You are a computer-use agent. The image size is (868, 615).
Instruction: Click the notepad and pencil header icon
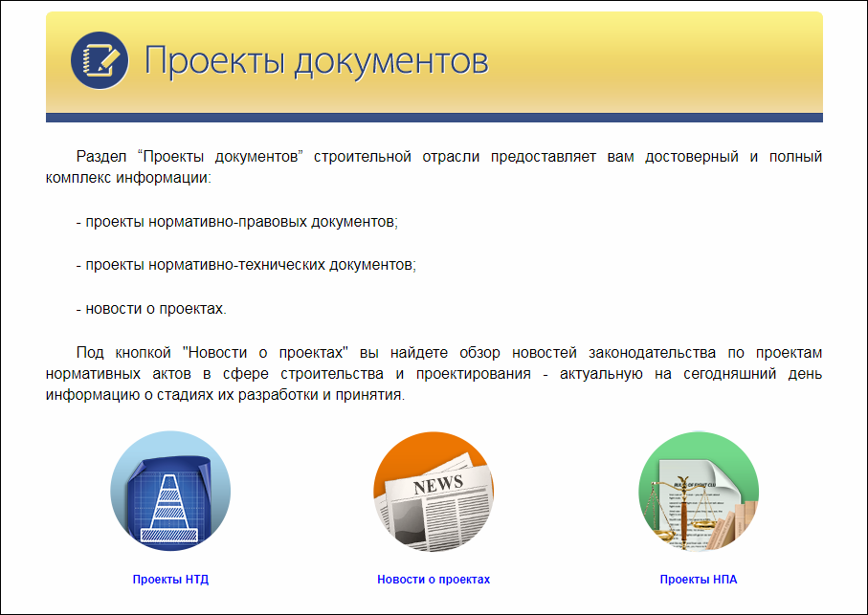coord(100,60)
